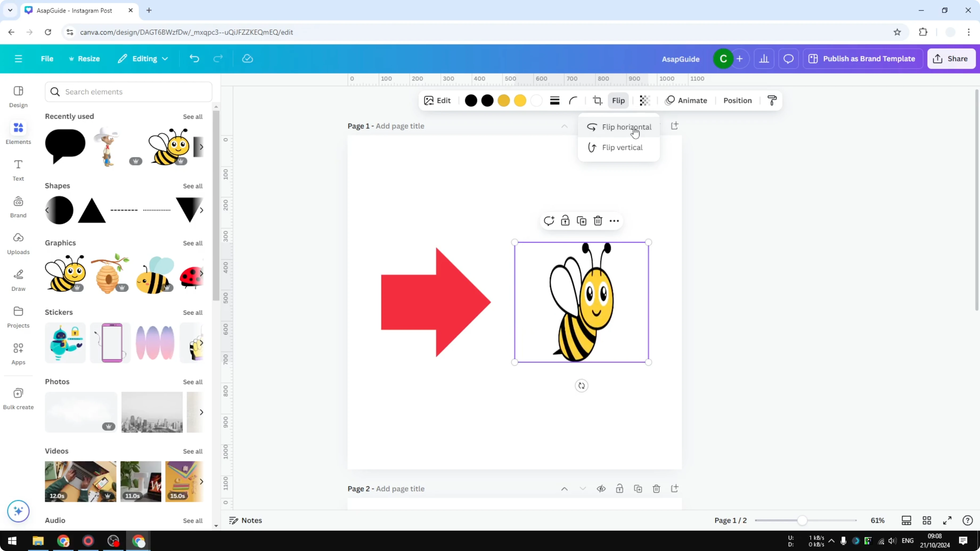The height and width of the screenshot is (551, 980).
Task: Open the Text panel in the sidebar
Action: coord(18,170)
